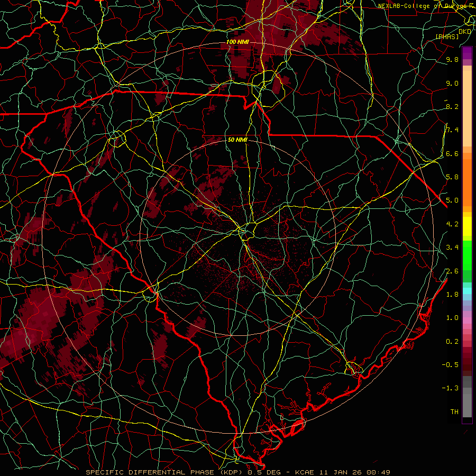476x476 pixels.
Task: Click the 7.4 value on the KDP scale
Action: point(452,130)
